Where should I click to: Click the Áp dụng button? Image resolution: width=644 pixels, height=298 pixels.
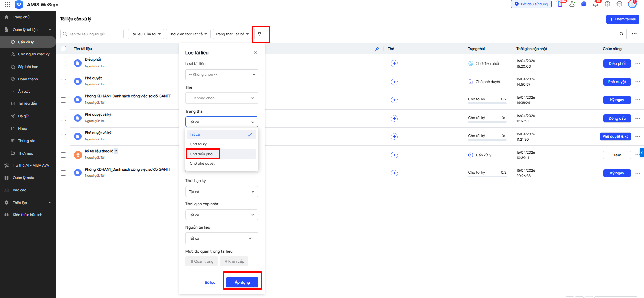tap(242, 282)
